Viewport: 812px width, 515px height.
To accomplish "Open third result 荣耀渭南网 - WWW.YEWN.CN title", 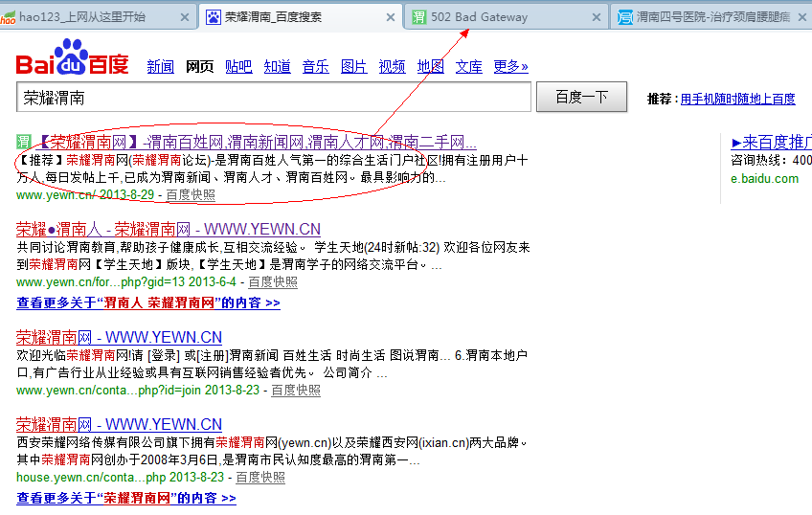I will [x=119, y=338].
